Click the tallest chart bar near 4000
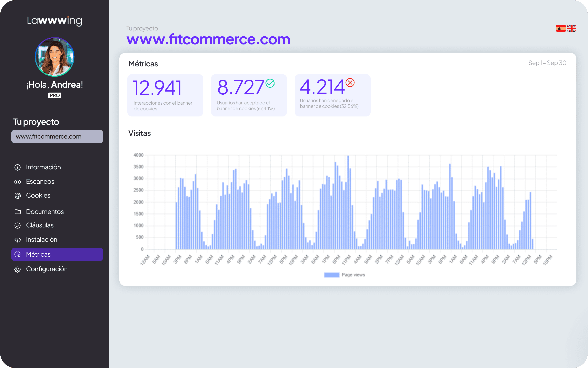The image size is (588, 368). (x=348, y=202)
